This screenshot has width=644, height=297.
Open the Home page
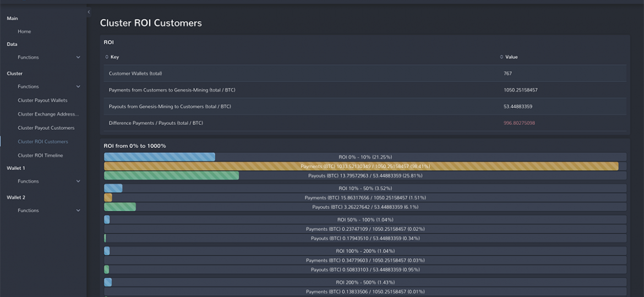24,31
